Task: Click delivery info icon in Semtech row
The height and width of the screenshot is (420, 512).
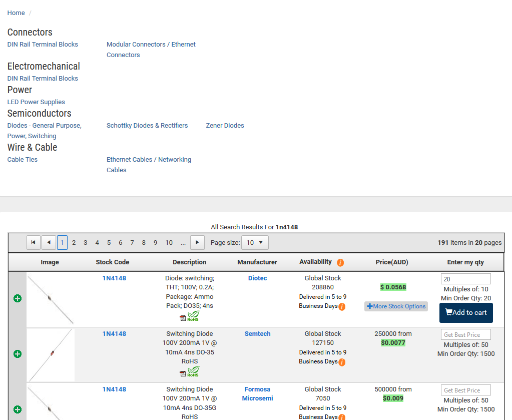Action: pos(342,362)
